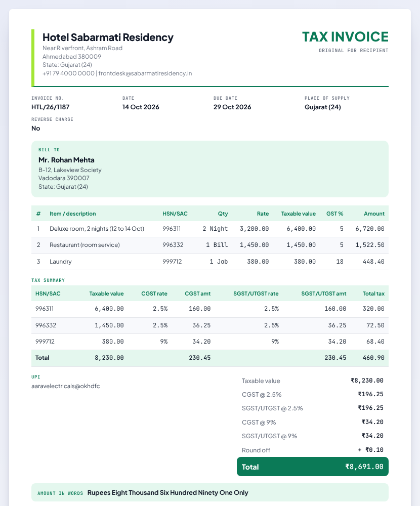Click 72.50 total tax for 996332
420x506 pixels.
[375, 325]
